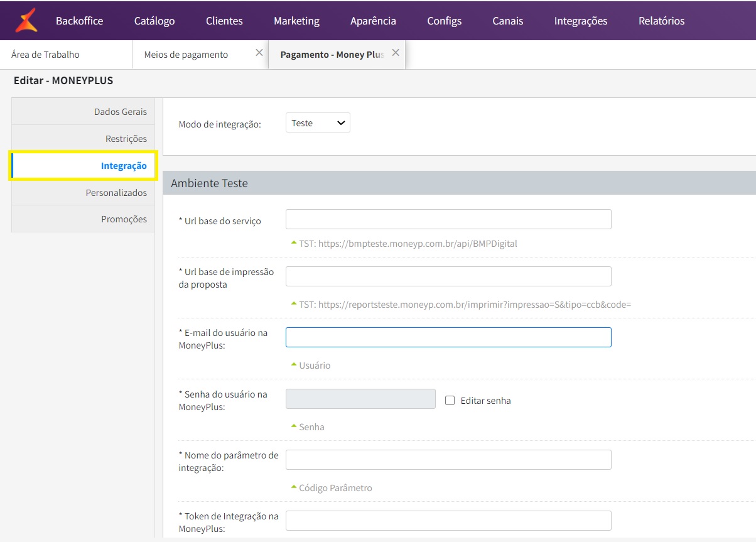Image resolution: width=756 pixels, height=542 pixels.
Task: Open the Marketing menu
Action: pyautogui.click(x=296, y=21)
